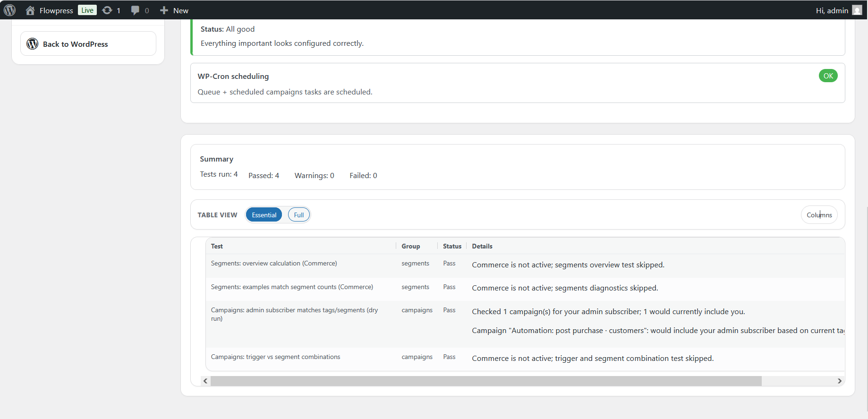The height and width of the screenshot is (419, 868).
Task: Open the updates icon showing 1
Action: [107, 10]
